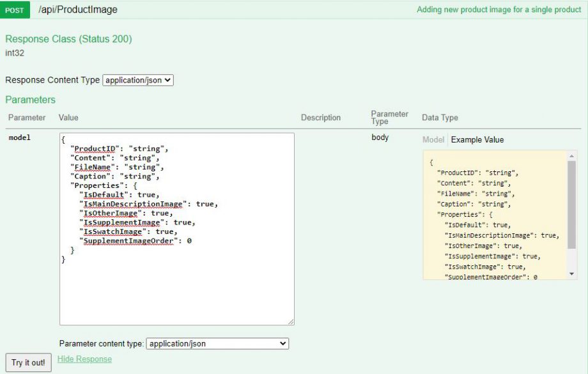
Task: Open the Parameter content type dropdown
Action: [217, 343]
